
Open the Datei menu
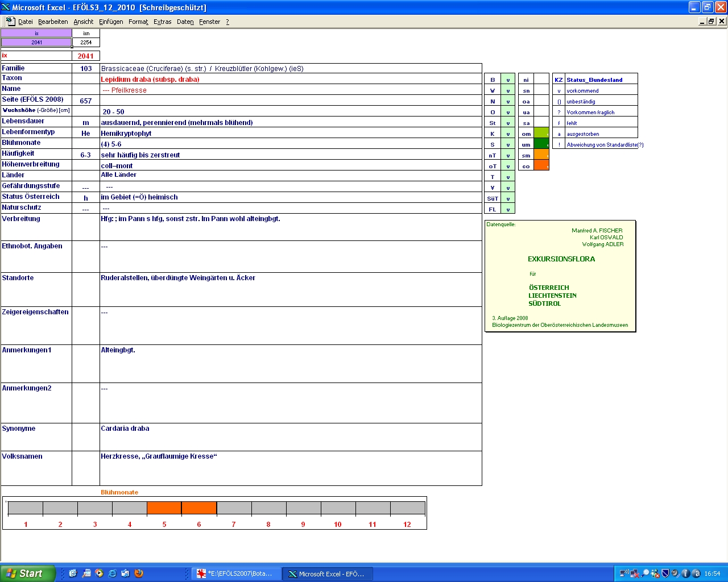(25, 22)
